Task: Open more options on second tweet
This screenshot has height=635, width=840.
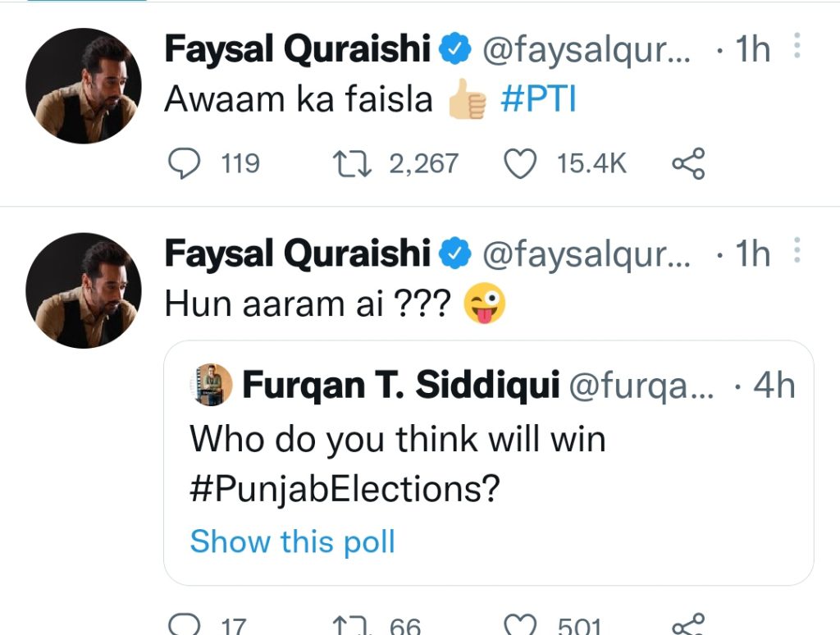Action: pyautogui.click(x=797, y=253)
